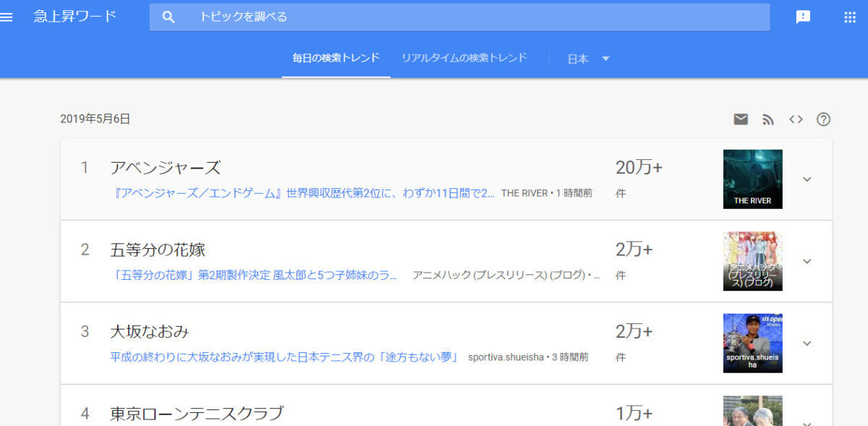
Task: Click the 20万+ search count
Action: coord(639,168)
